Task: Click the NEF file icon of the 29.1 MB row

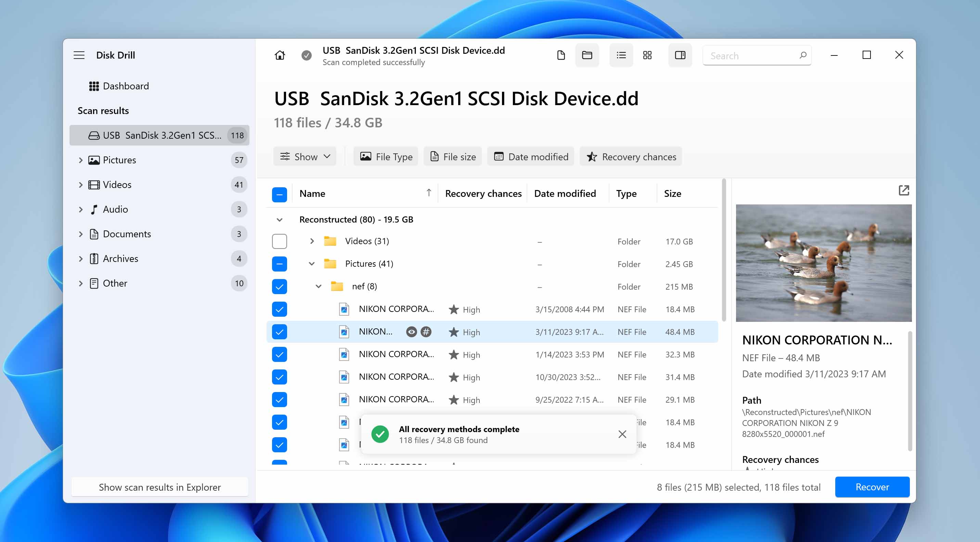Action: pyautogui.click(x=344, y=400)
